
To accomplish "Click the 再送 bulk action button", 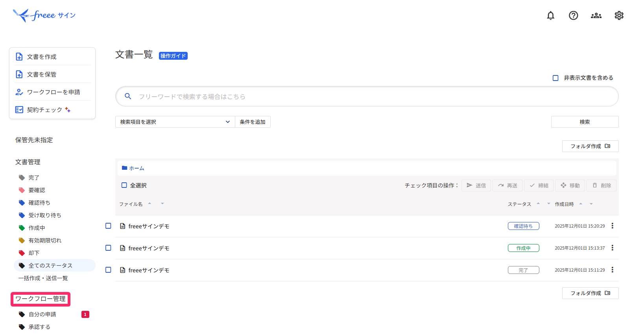I will click(x=507, y=185).
